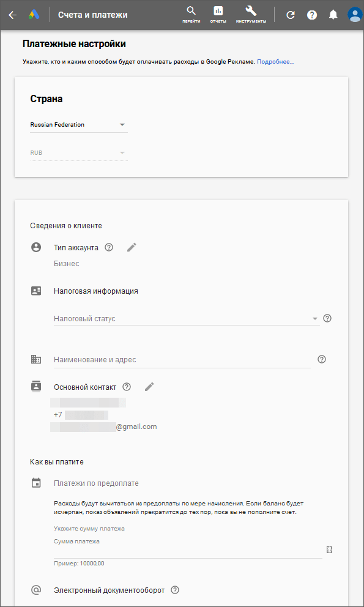Open the help question mark in the header
The height and width of the screenshot is (607, 364).
coord(312,15)
